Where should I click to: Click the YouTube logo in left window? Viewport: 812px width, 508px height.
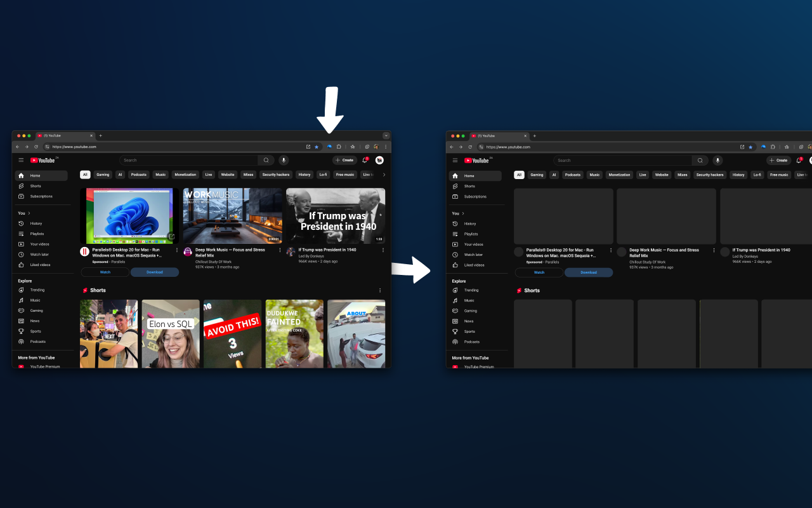(x=43, y=160)
